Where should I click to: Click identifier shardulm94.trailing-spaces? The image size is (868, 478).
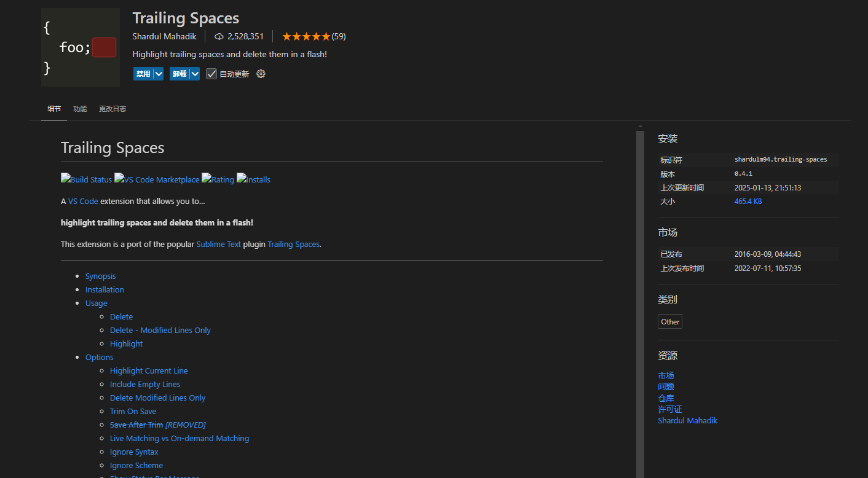coord(781,160)
